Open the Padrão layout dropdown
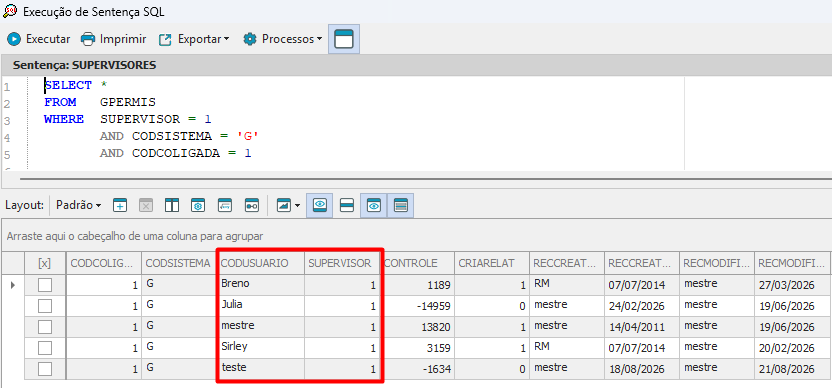Viewport: 832px width, 388px height. (x=79, y=205)
